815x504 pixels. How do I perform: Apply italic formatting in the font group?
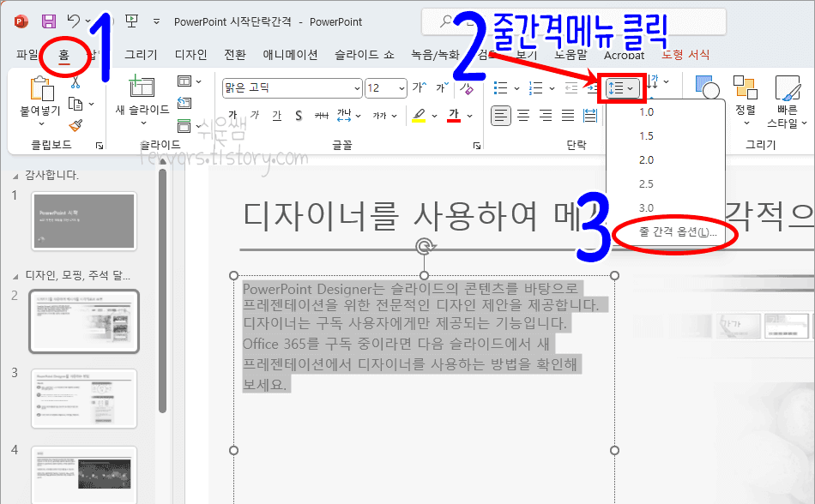[x=253, y=116]
